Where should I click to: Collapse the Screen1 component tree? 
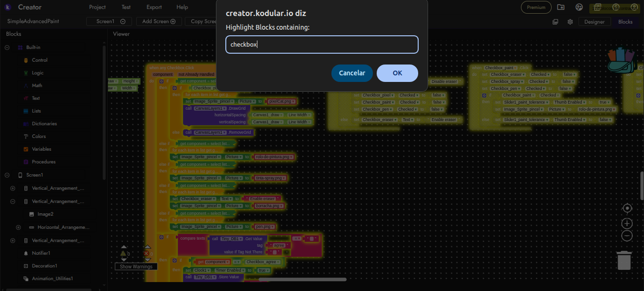click(7, 175)
